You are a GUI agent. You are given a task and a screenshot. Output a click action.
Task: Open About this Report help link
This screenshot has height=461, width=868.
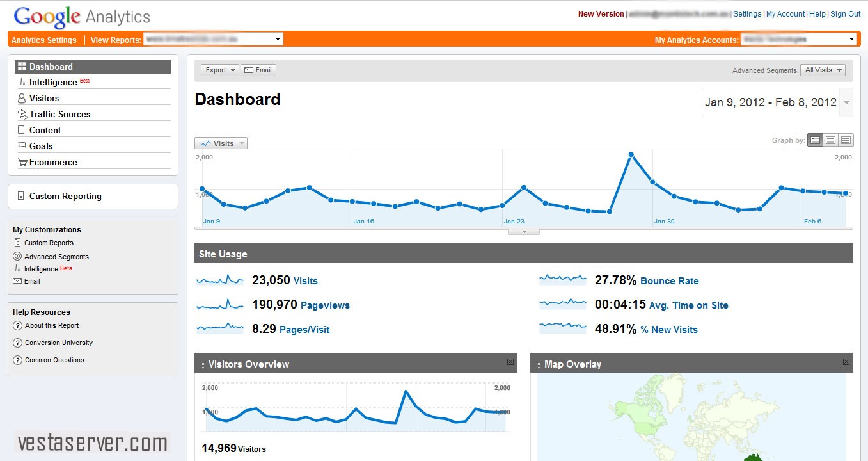[52, 325]
